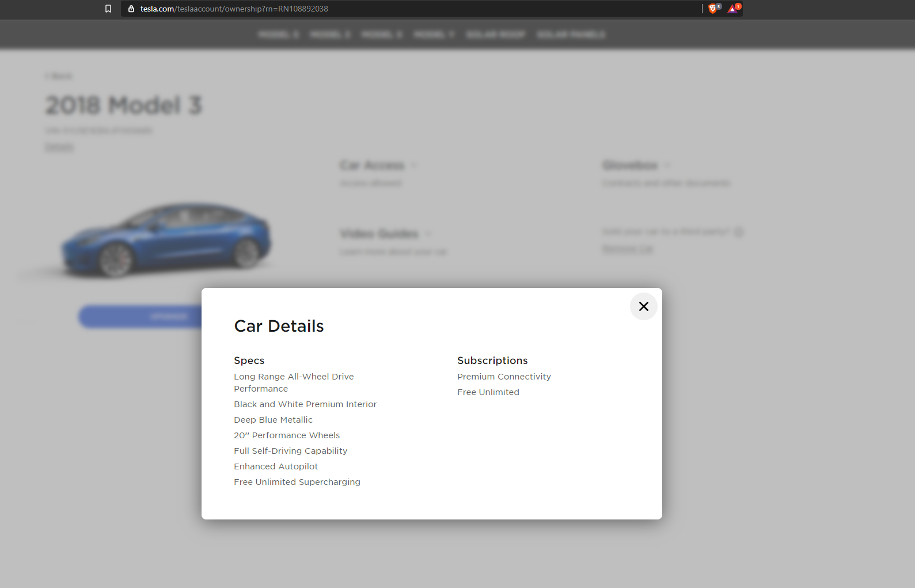Open Solar Roof navigation item
915x588 pixels.
tap(496, 35)
